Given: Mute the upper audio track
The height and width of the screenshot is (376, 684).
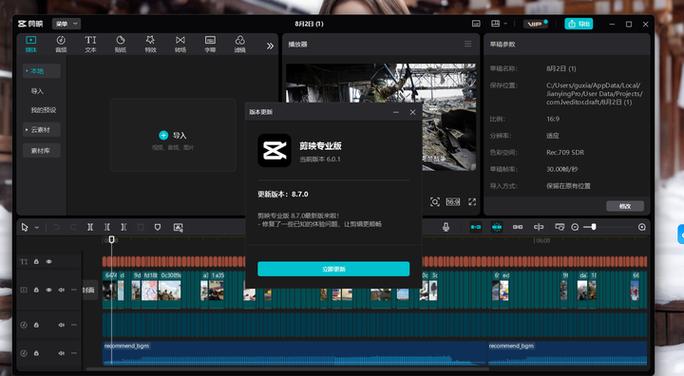Looking at the screenshot, I should coord(62,325).
